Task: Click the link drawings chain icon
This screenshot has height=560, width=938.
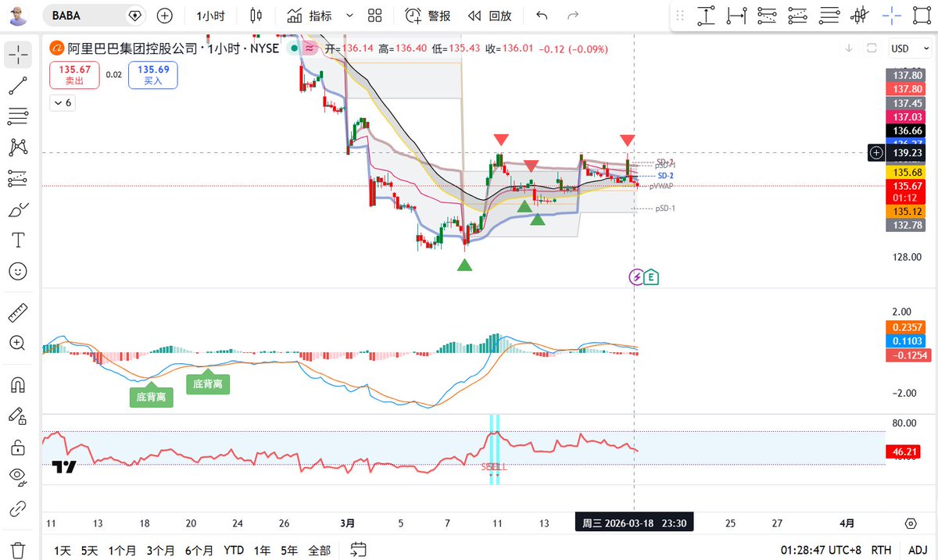Action: (x=18, y=508)
